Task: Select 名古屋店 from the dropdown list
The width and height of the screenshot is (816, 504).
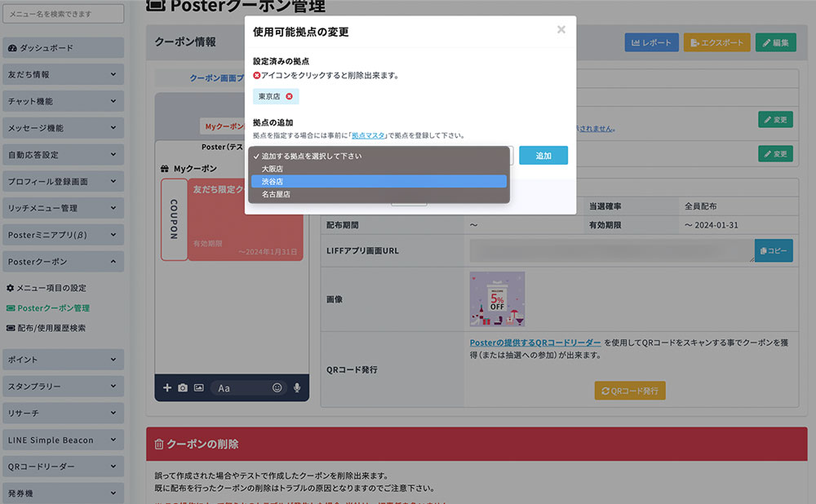Action: pyautogui.click(x=379, y=194)
